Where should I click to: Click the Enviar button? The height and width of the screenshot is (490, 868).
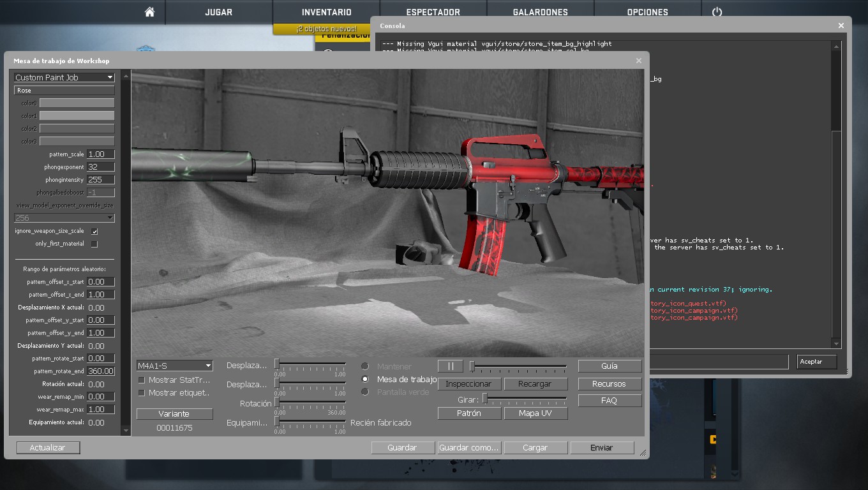[x=602, y=447]
